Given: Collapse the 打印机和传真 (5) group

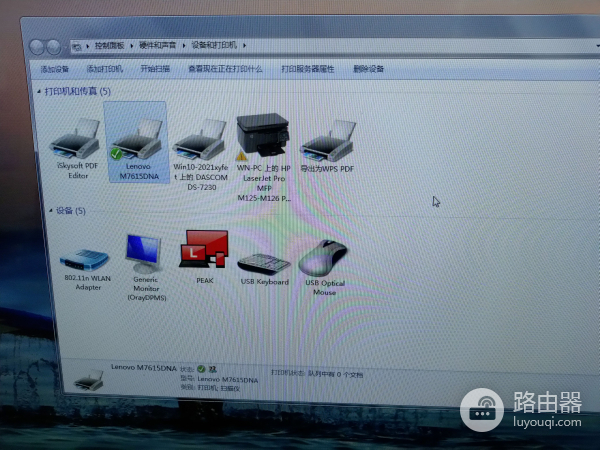Looking at the screenshot, I should click(x=39, y=91).
